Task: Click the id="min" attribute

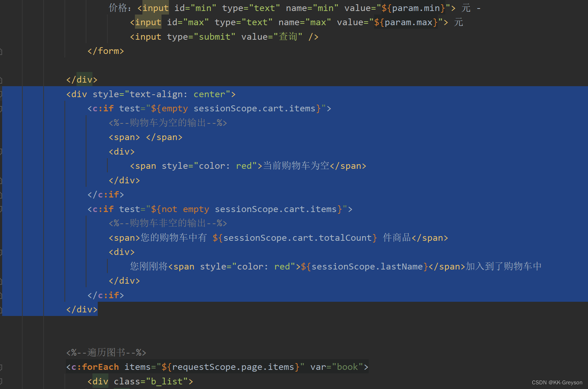Action: (x=195, y=8)
